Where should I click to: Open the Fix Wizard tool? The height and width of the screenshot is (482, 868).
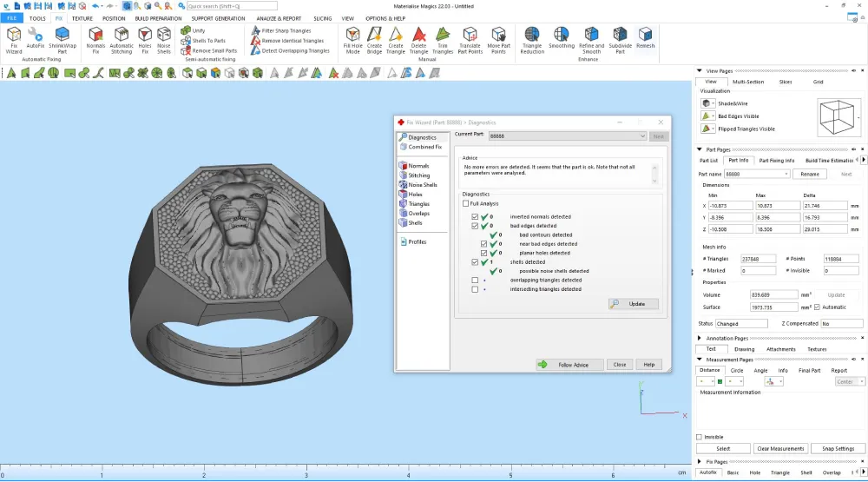[14, 41]
